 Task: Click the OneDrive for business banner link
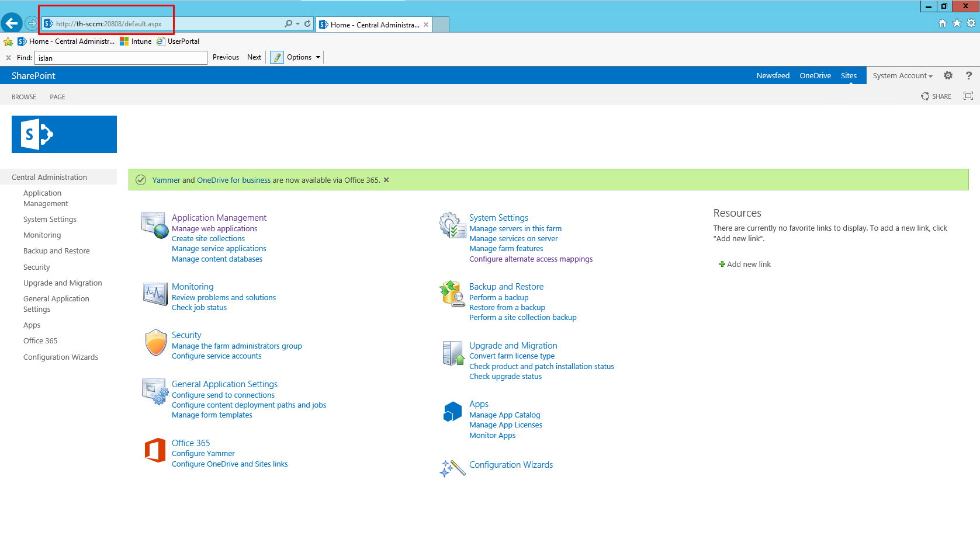234,180
